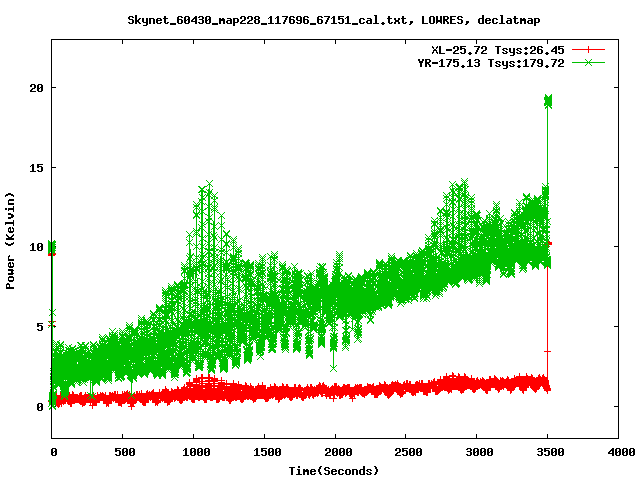This screenshot has width=640, height=480.
Task: Click the red XL legend line sample
Action: 588,50
